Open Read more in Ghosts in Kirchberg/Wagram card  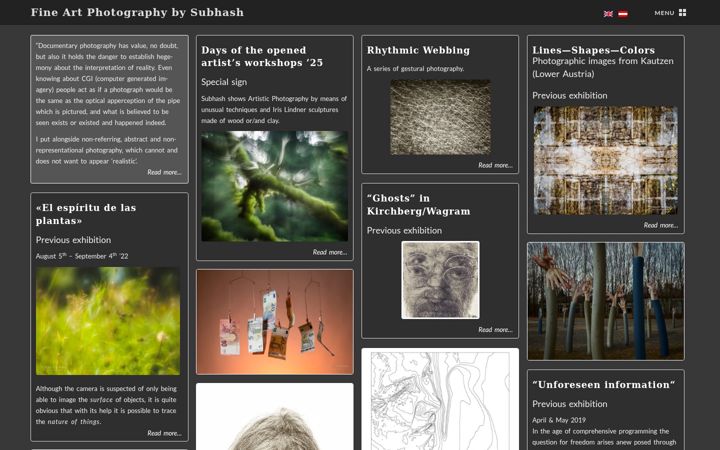[x=495, y=330]
